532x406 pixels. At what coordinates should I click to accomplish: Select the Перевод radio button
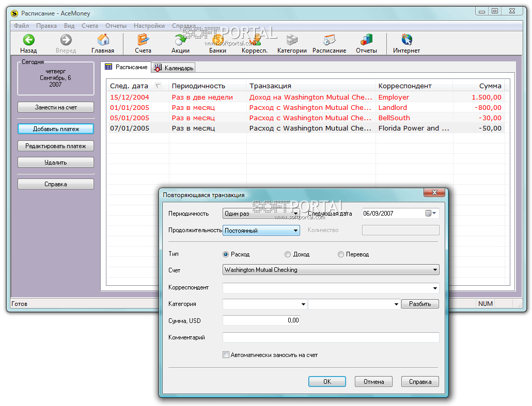(x=341, y=254)
